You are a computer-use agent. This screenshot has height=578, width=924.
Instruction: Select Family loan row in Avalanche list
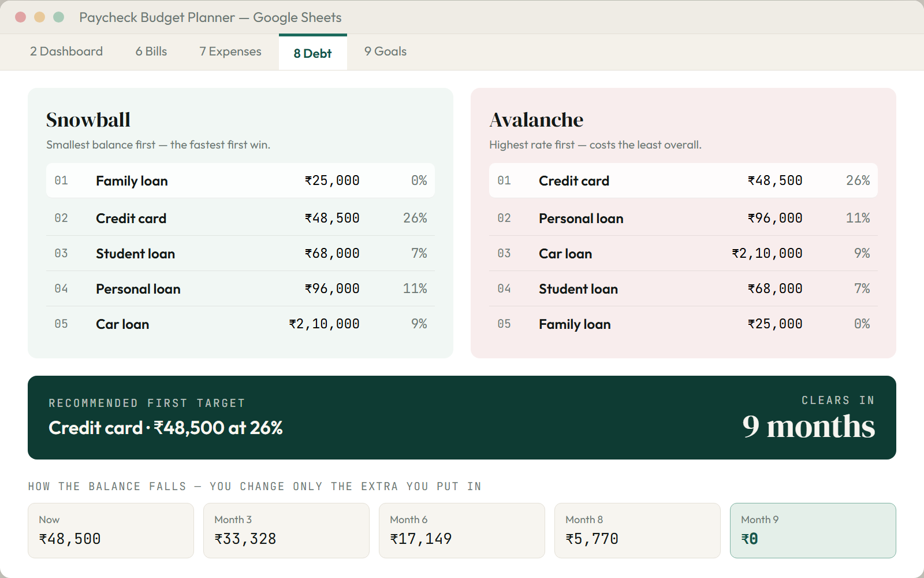tap(683, 324)
